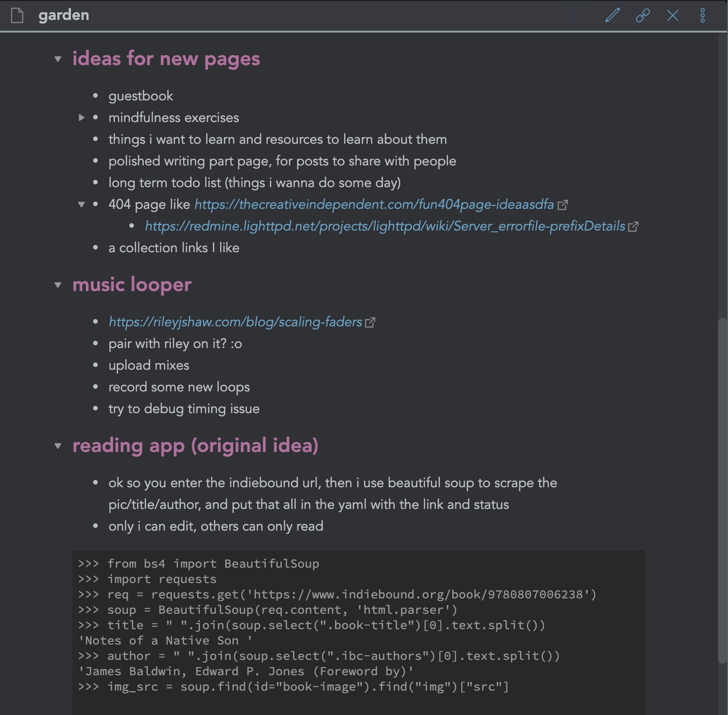728x715 pixels.
Task: Open the thecreativeindependent.com fun404page link
Action: tap(374, 205)
